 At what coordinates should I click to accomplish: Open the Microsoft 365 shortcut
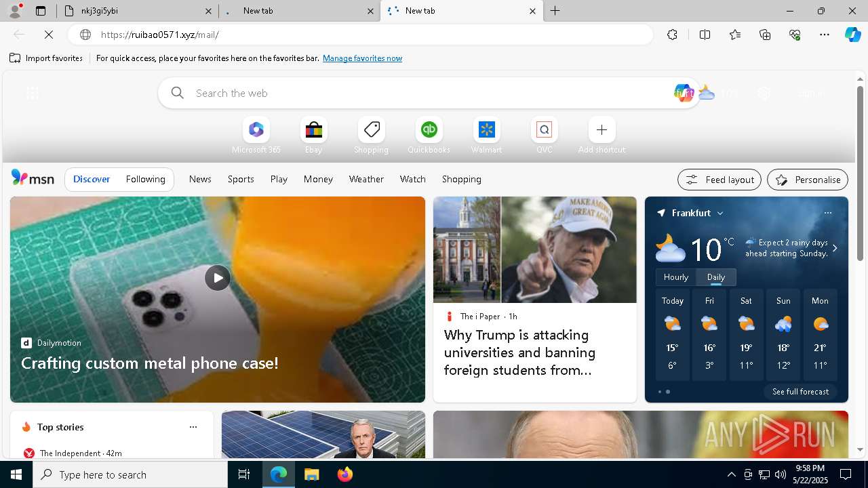click(x=256, y=136)
